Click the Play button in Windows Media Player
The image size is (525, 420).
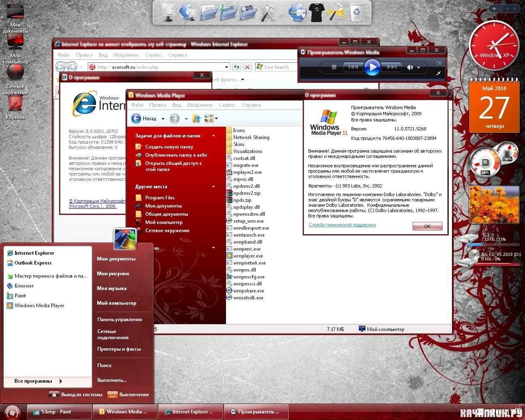[x=372, y=67]
